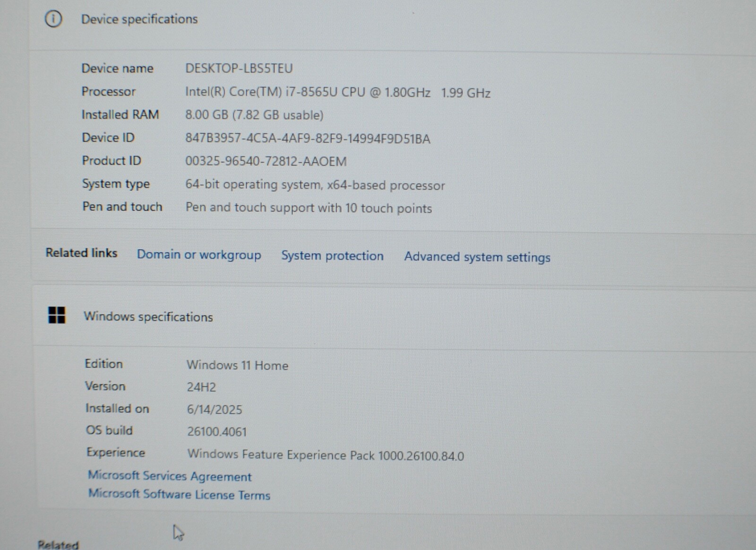Click the Related links label
756x550 pixels.
tap(81, 253)
